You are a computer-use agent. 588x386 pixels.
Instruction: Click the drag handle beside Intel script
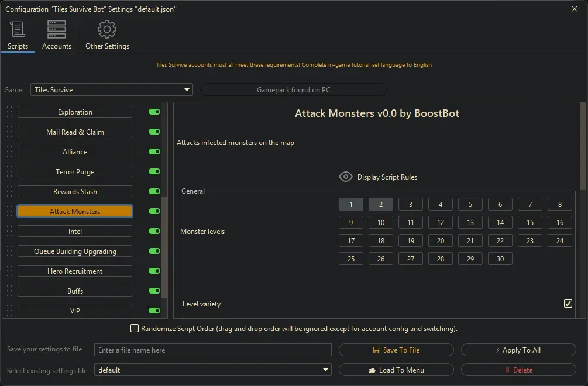9,232
